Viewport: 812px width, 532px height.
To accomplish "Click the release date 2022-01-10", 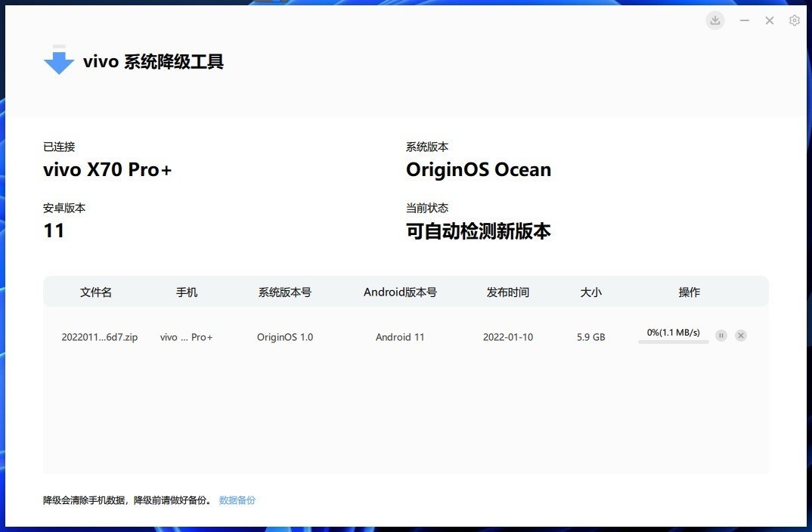I will (508, 337).
